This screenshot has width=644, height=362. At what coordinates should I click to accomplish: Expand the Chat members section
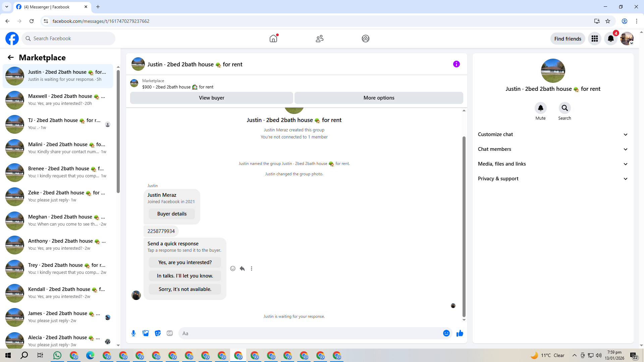pos(552,149)
